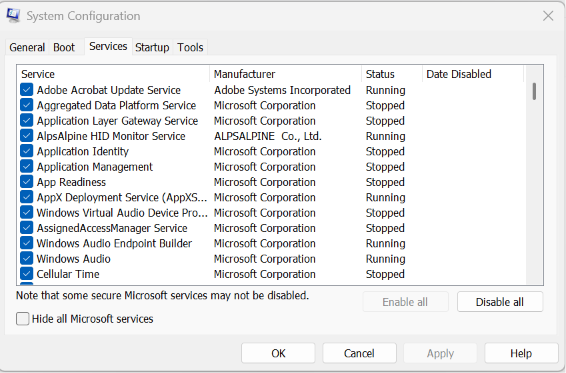
Task: Open the Boot tab
Action: [64, 47]
